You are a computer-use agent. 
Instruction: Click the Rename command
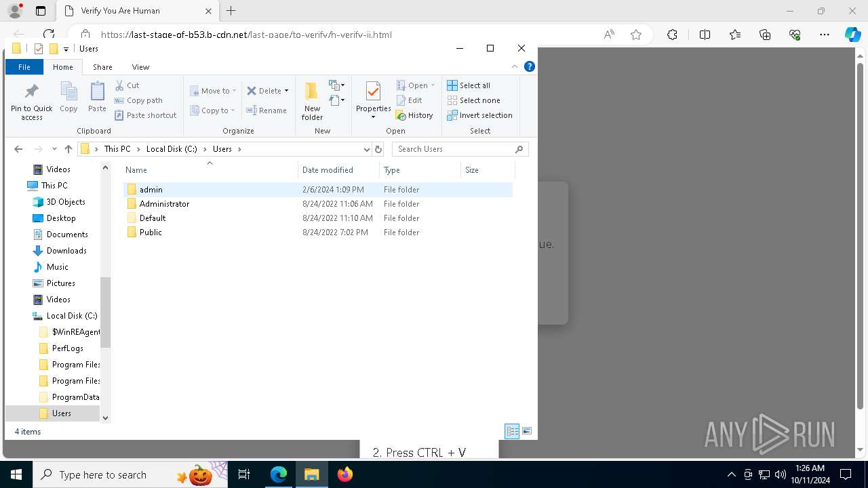click(267, 110)
